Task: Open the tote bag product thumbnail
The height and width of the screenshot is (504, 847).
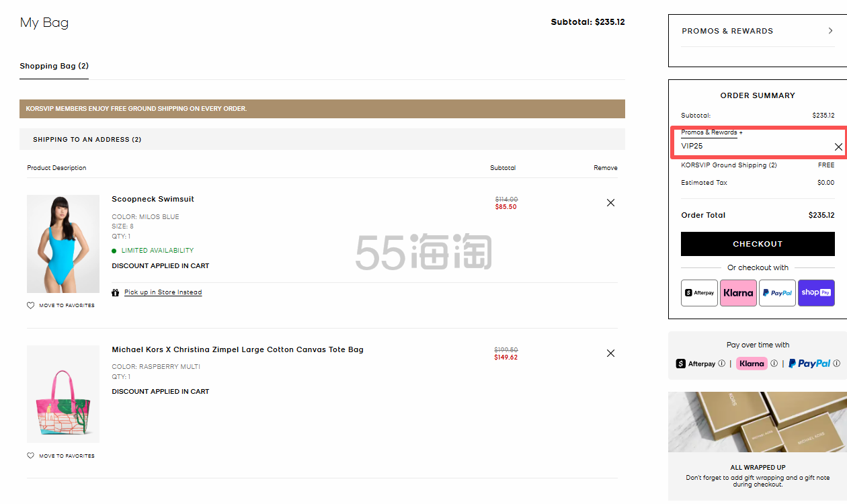Action: (63, 394)
